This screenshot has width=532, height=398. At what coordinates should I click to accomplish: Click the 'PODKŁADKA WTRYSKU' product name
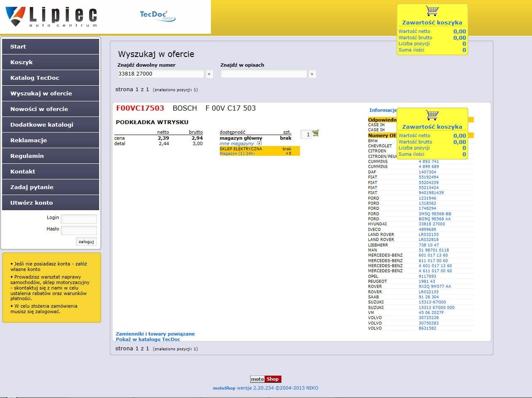tap(152, 122)
